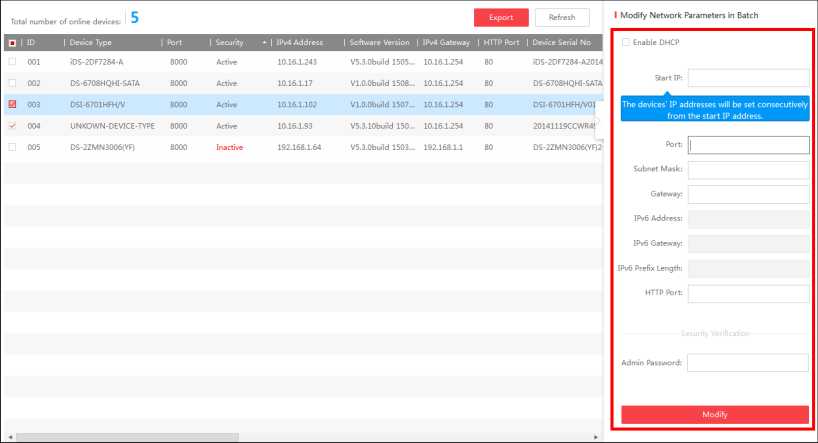Uncheck the box for device 003
Screen dimensions: 818x443
[x=12, y=104]
